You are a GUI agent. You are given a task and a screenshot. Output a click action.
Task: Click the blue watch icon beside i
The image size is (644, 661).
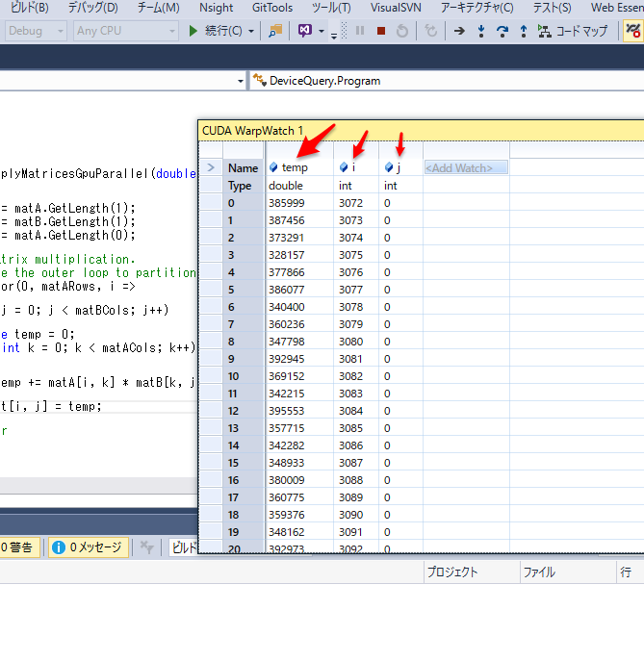(344, 167)
